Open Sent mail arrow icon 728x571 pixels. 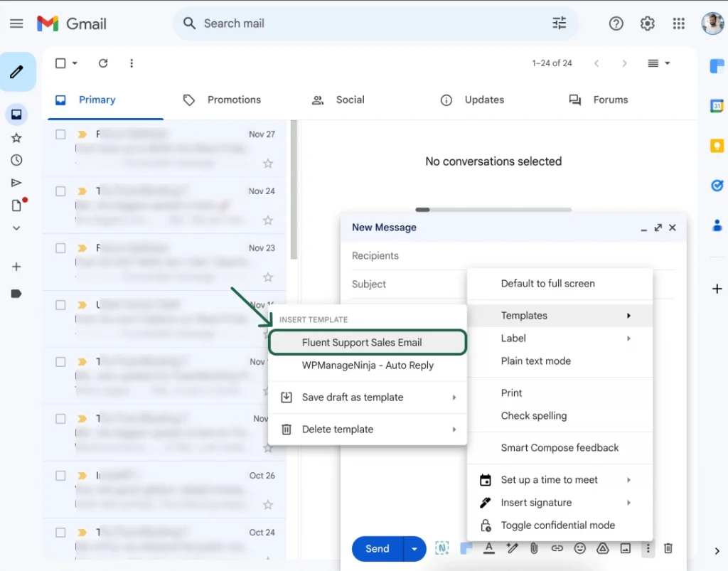click(x=16, y=183)
